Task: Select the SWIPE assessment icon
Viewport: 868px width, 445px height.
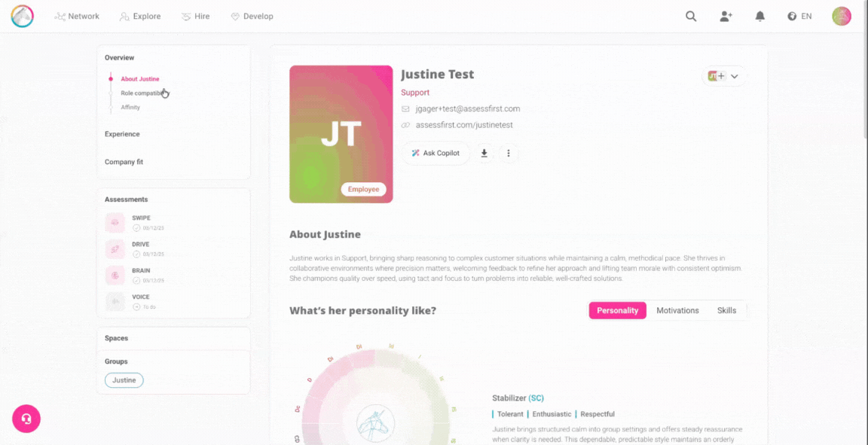Action: 115,223
